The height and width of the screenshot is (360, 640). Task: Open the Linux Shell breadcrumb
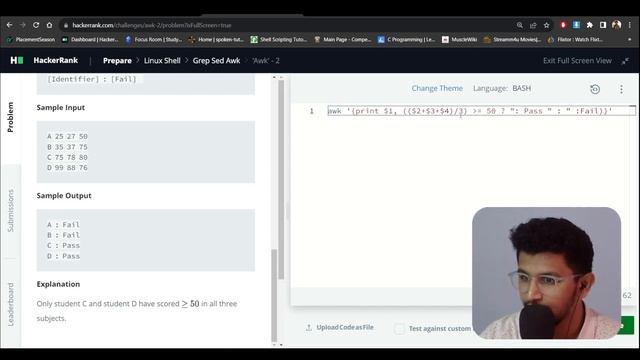pyautogui.click(x=162, y=61)
